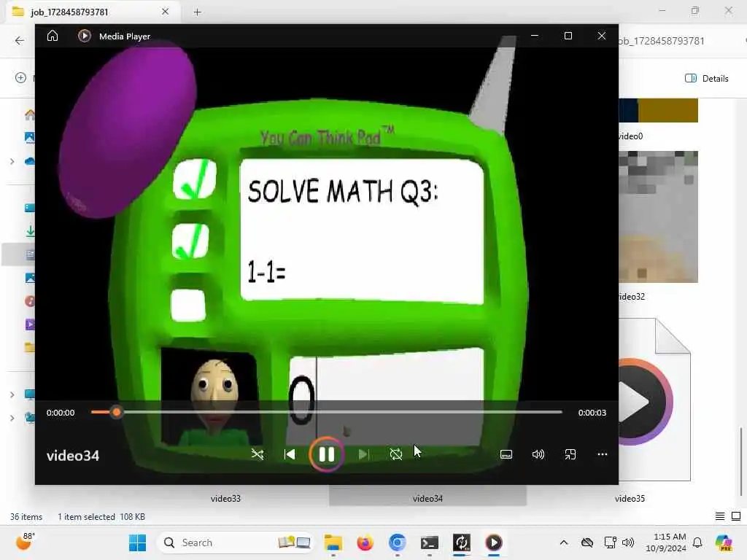Go back in File Explorer
This screenshot has height=560, width=747.
point(20,41)
